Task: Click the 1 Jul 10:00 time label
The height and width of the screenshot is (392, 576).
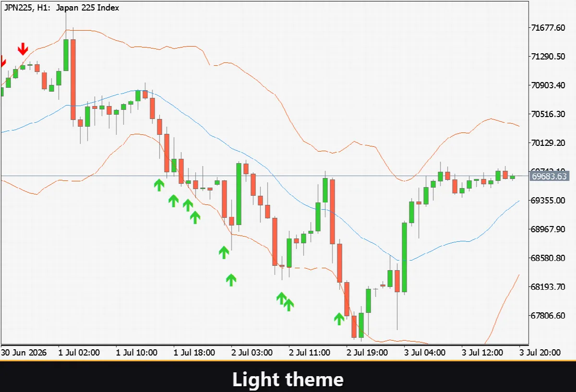Action: pos(137,353)
